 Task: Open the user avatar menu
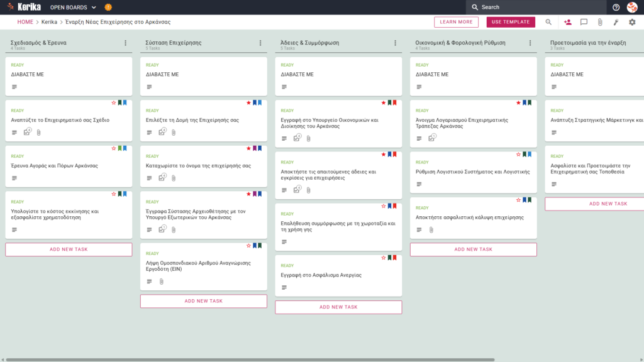click(632, 7)
